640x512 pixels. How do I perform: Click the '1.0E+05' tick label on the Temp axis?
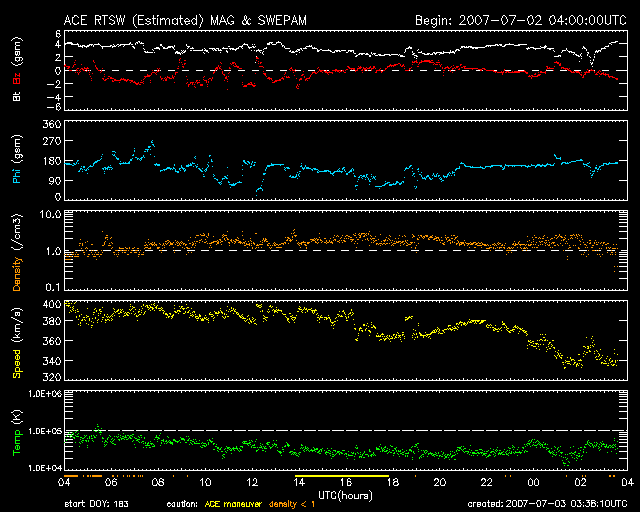[45, 431]
